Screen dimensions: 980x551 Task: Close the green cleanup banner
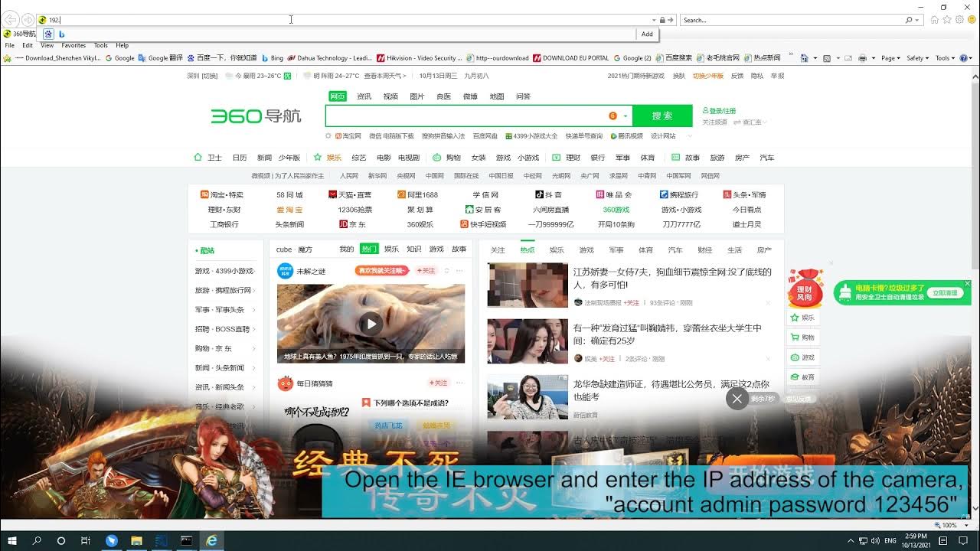[x=968, y=284]
